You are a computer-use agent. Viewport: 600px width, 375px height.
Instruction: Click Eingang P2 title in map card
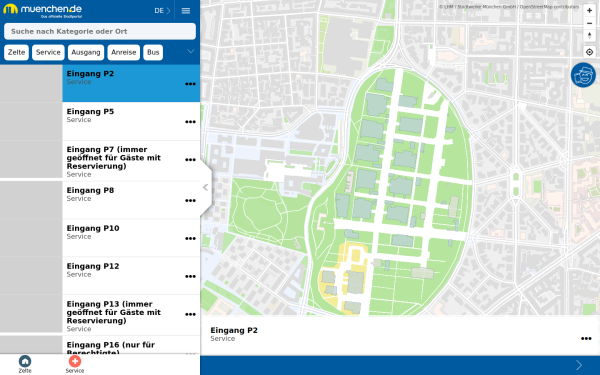(x=234, y=330)
